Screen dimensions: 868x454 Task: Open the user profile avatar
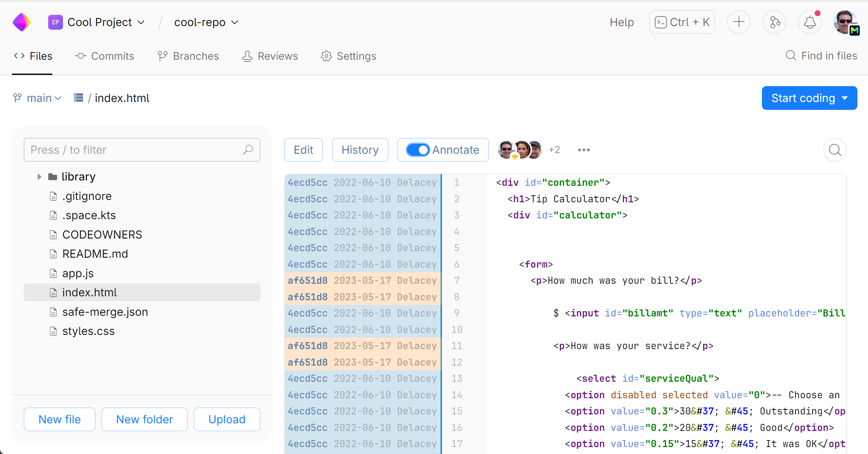tap(845, 22)
